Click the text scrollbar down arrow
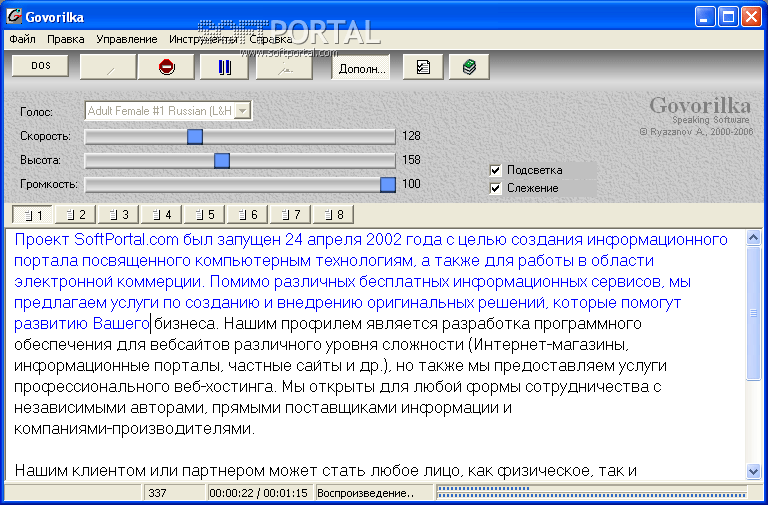This screenshot has height=505, width=768. click(x=753, y=471)
